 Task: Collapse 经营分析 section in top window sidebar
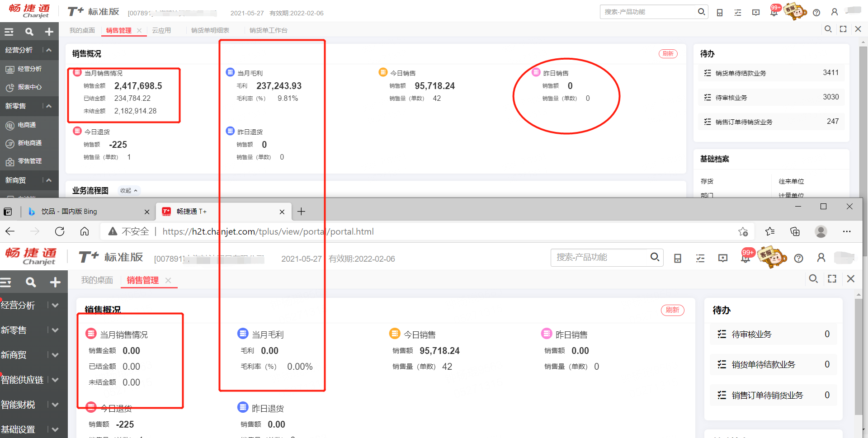coord(49,50)
